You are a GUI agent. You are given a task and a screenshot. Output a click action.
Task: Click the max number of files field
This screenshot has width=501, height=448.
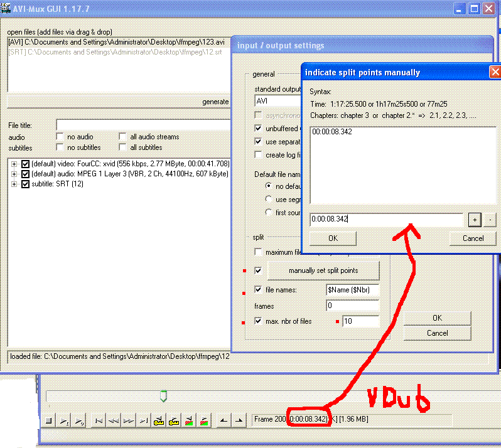coord(360,321)
